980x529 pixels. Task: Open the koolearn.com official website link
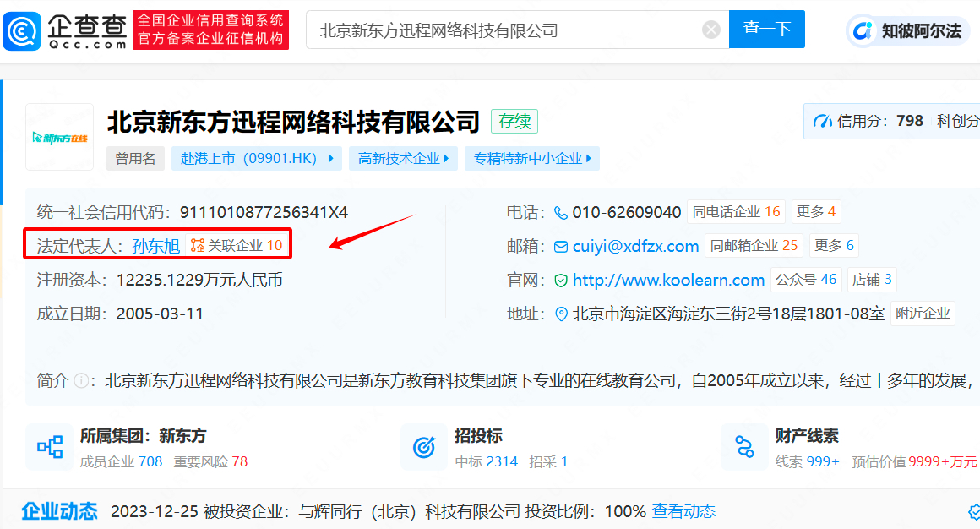pos(668,280)
